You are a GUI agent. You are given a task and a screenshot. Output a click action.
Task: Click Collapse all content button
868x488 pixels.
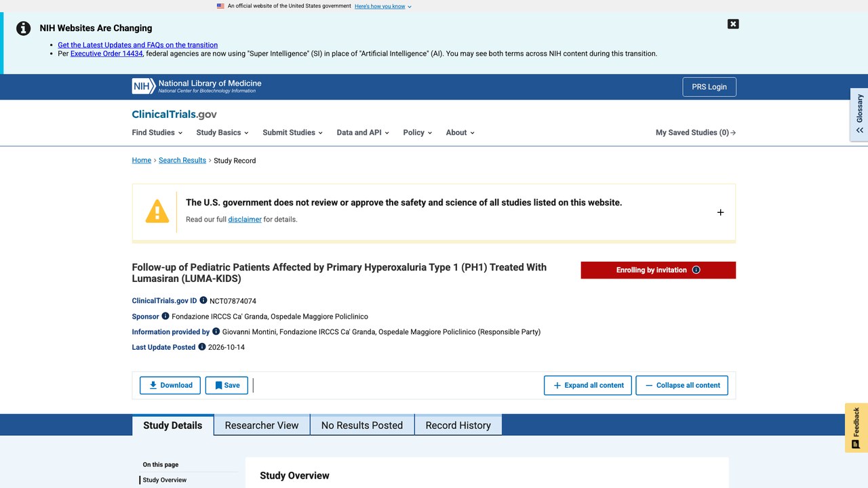point(682,385)
